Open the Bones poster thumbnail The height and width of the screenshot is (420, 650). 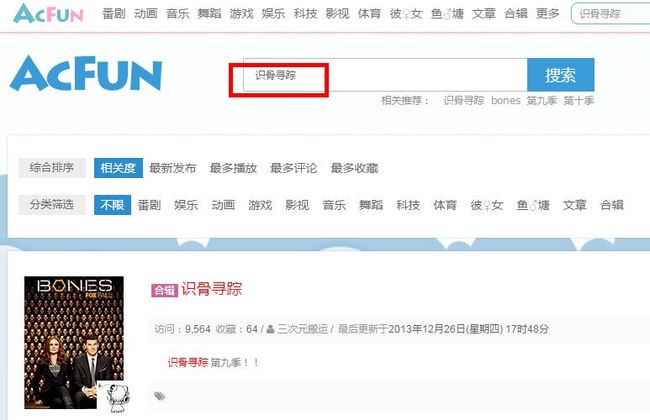74,342
